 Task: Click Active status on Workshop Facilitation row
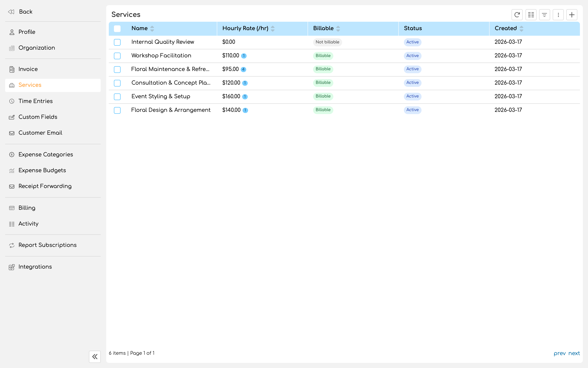coord(412,56)
